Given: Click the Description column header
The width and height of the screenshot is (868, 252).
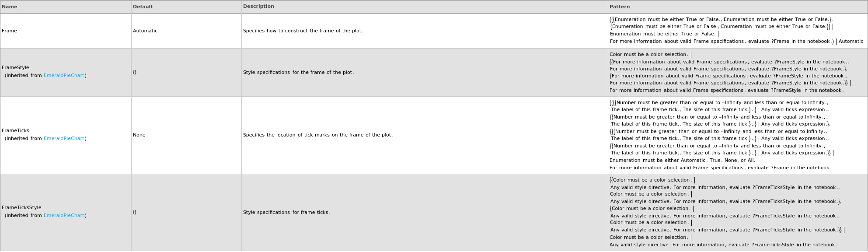Looking at the screenshot, I should coord(258,7).
